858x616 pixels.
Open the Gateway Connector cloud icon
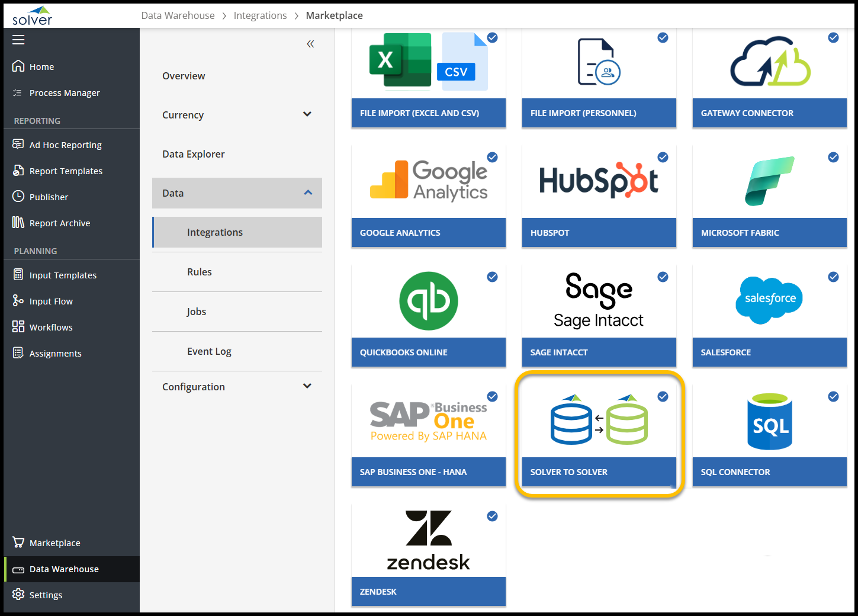(x=769, y=62)
